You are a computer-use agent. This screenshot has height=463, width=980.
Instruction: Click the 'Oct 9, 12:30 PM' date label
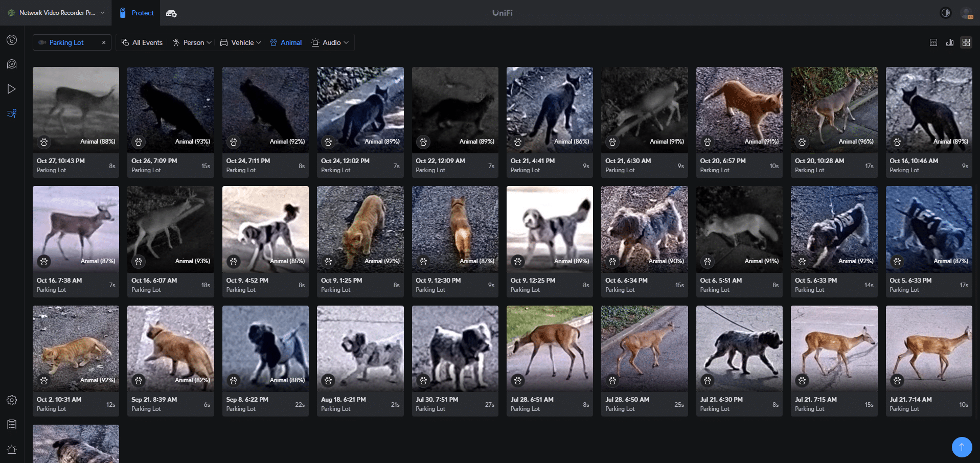tap(438, 280)
